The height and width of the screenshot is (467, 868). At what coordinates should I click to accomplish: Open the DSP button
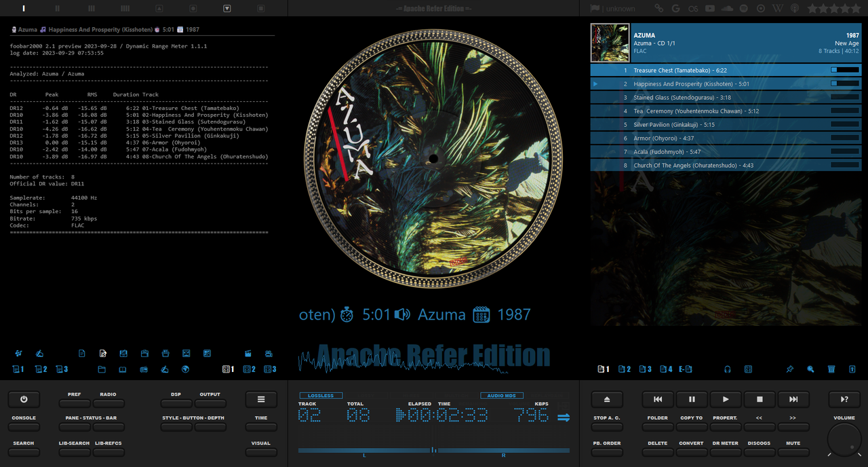176,403
